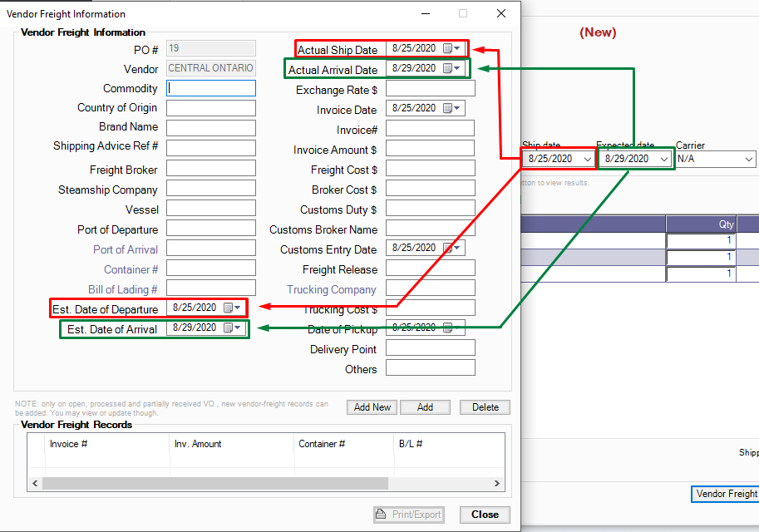Open calendar picker for Actual Arrival Date

pos(451,69)
